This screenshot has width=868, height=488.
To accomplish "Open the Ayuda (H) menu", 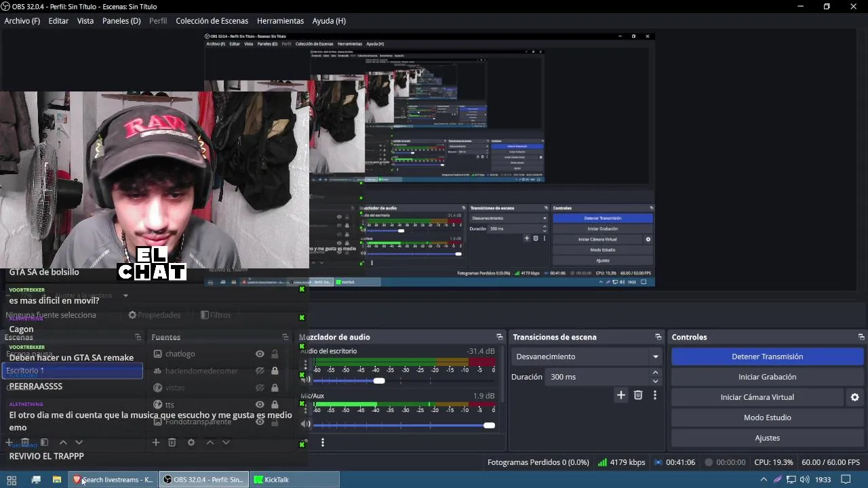I will [x=329, y=21].
